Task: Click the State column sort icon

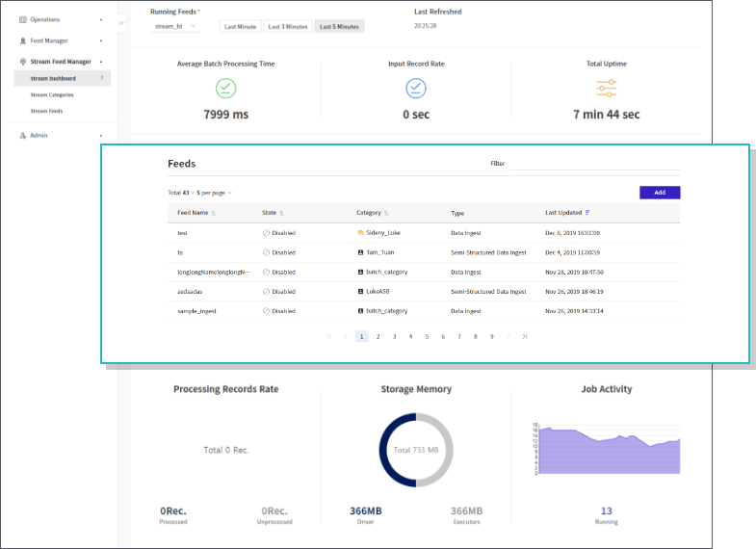Action: pyautogui.click(x=282, y=213)
